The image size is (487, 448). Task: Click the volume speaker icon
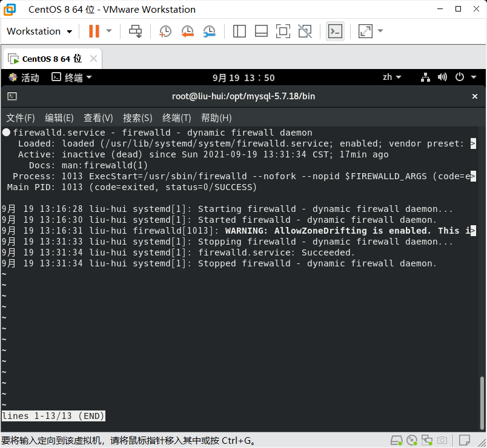442,77
